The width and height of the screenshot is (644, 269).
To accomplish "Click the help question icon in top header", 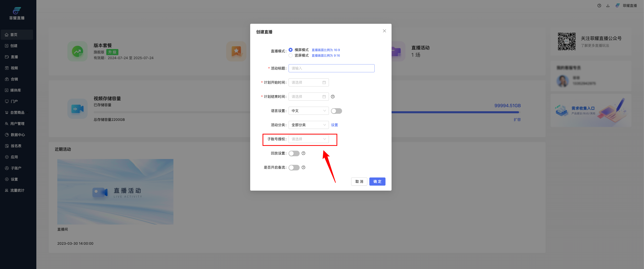I will (599, 6).
